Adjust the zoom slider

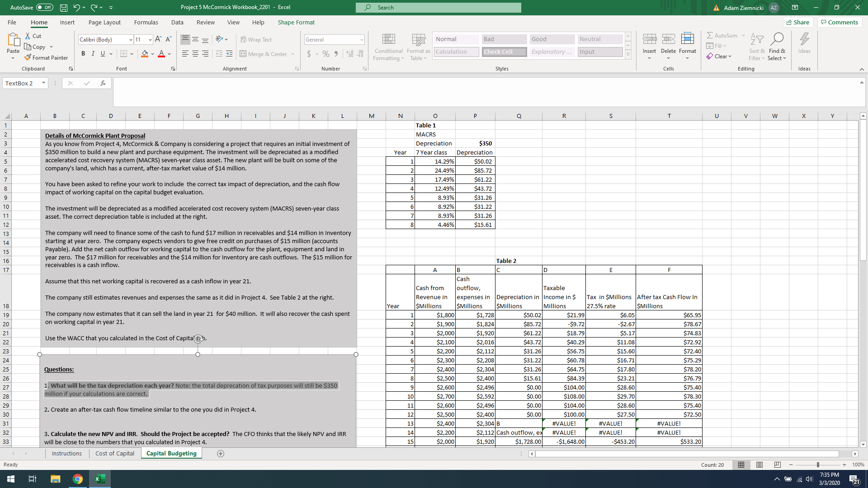point(818,465)
